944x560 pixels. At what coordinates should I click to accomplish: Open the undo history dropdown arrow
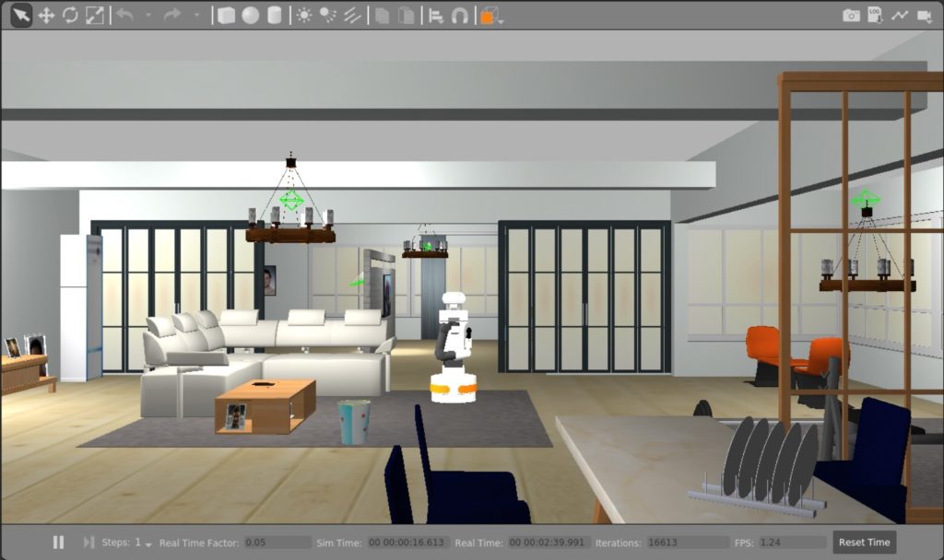click(148, 16)
